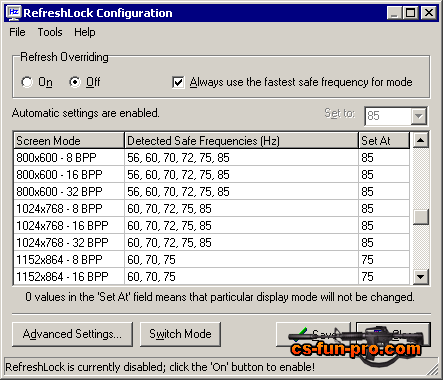Screen dimensions: 443x380
Task: Select row 800x600 - 8 BPP
Action: point(212,158)
